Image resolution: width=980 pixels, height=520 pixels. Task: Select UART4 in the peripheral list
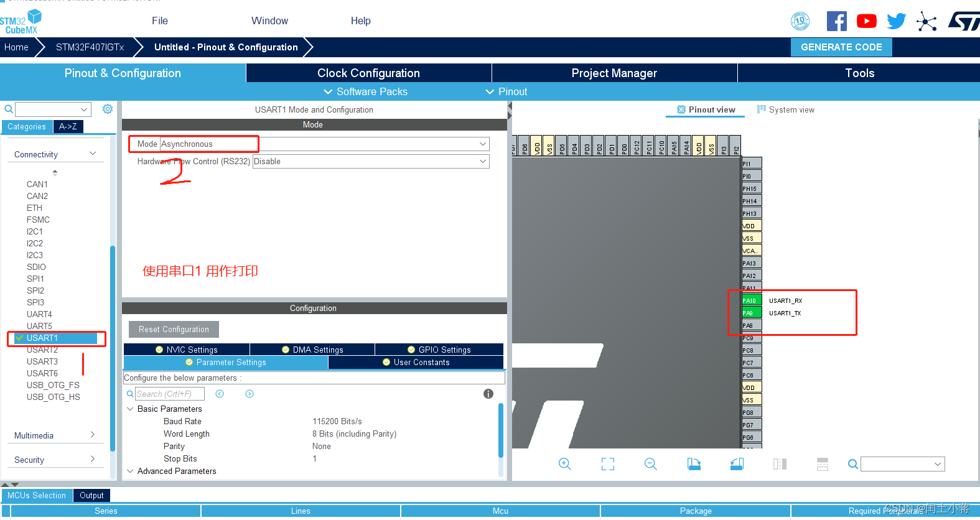39,314
